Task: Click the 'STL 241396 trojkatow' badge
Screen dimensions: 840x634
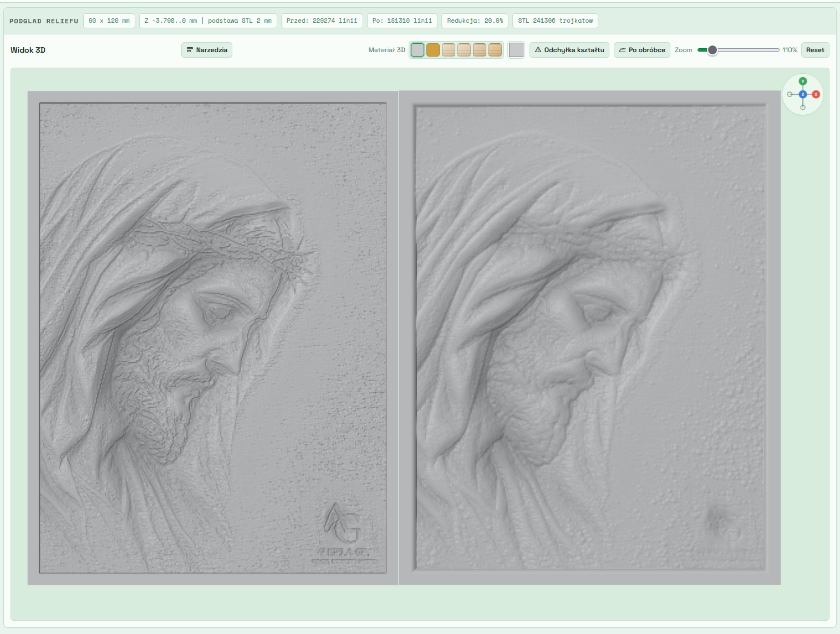Action: click(x=556, y=21)
